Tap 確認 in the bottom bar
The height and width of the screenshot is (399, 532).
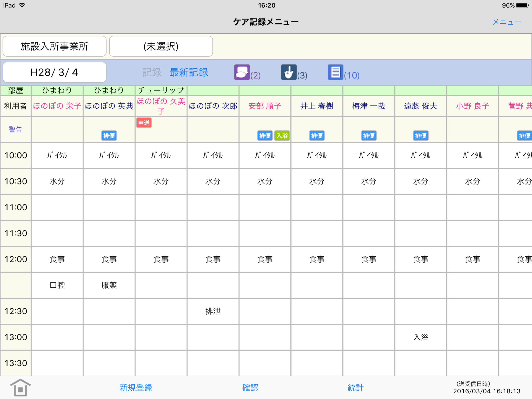250,388
